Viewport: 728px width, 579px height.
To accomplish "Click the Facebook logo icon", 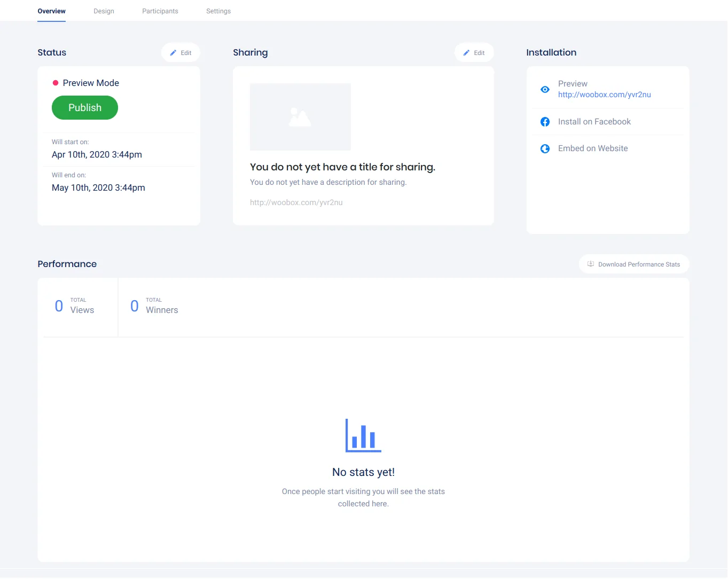I will pos(545,122).
